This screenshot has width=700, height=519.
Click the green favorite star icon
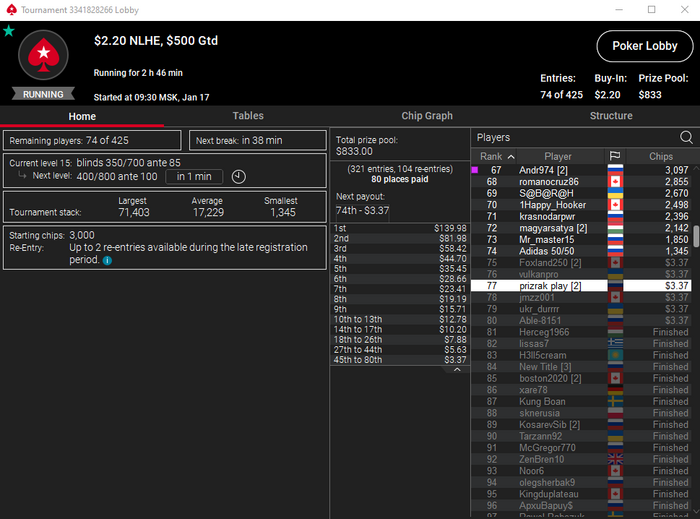8,31
